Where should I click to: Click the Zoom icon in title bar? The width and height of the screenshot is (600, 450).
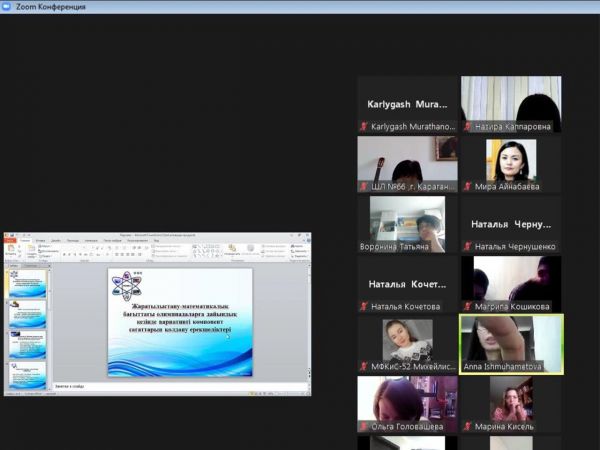click(8, 7)
